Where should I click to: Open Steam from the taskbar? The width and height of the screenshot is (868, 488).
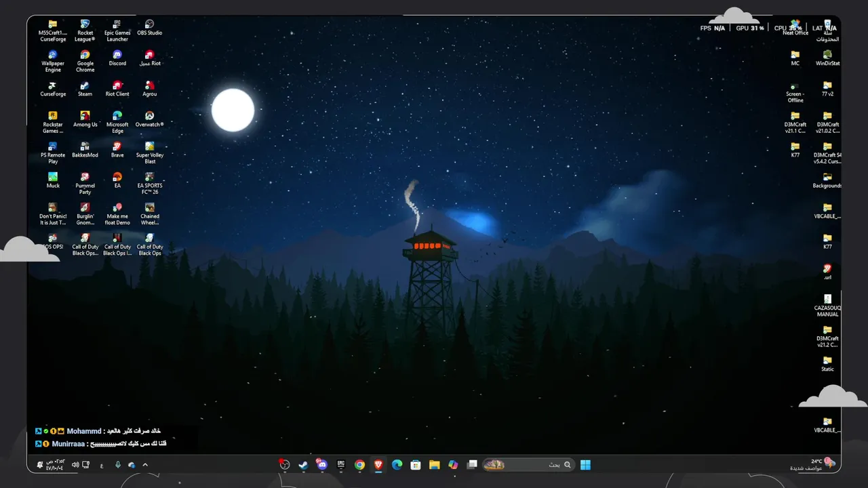click(303, 464)
